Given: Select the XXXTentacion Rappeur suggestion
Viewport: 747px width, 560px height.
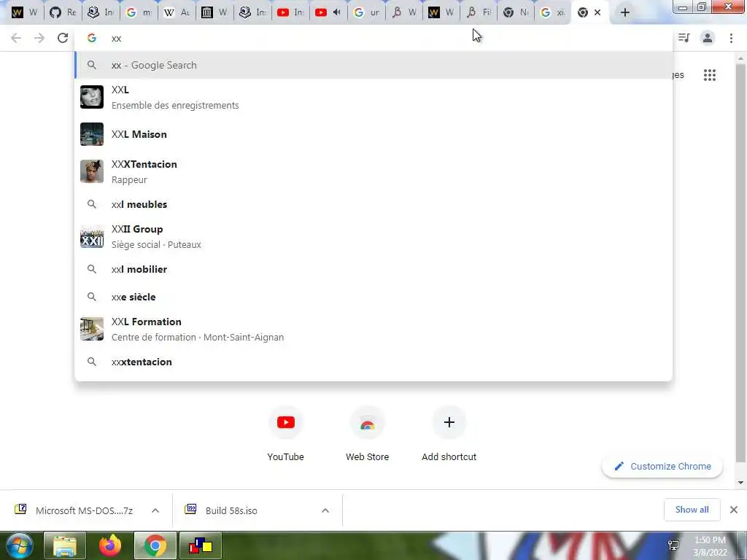Looking at the screenshot, I should click(x=373, y=171).
